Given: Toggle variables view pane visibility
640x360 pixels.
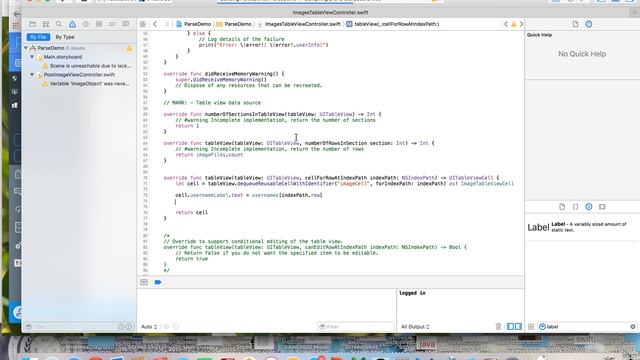Looking at the screenshot, I should pyautogui.click(x=510, y=327).
